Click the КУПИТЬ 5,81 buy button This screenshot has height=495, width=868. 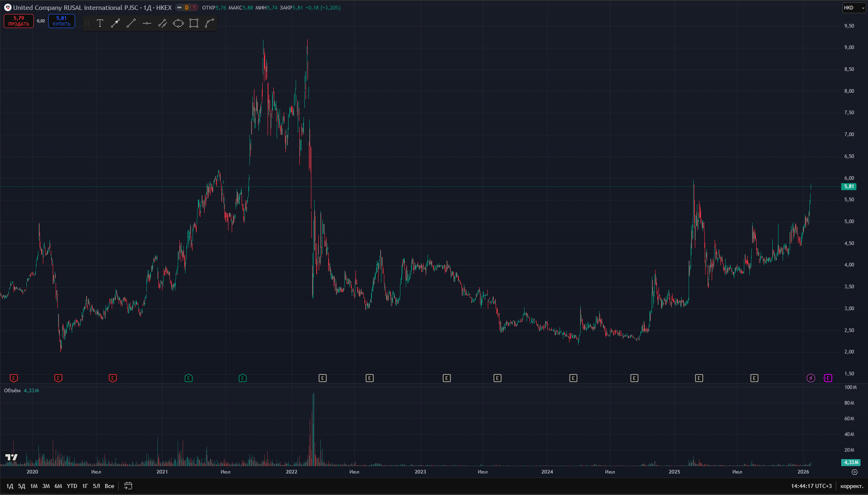coord(61,21)
